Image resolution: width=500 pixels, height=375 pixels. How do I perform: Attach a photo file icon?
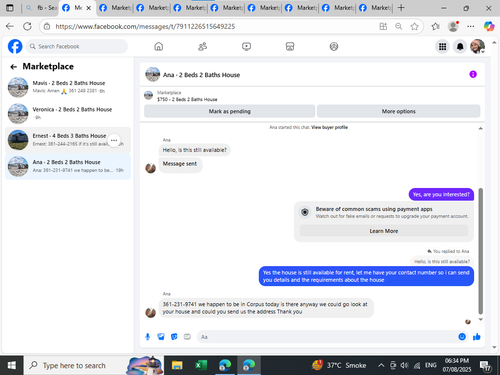161,337
